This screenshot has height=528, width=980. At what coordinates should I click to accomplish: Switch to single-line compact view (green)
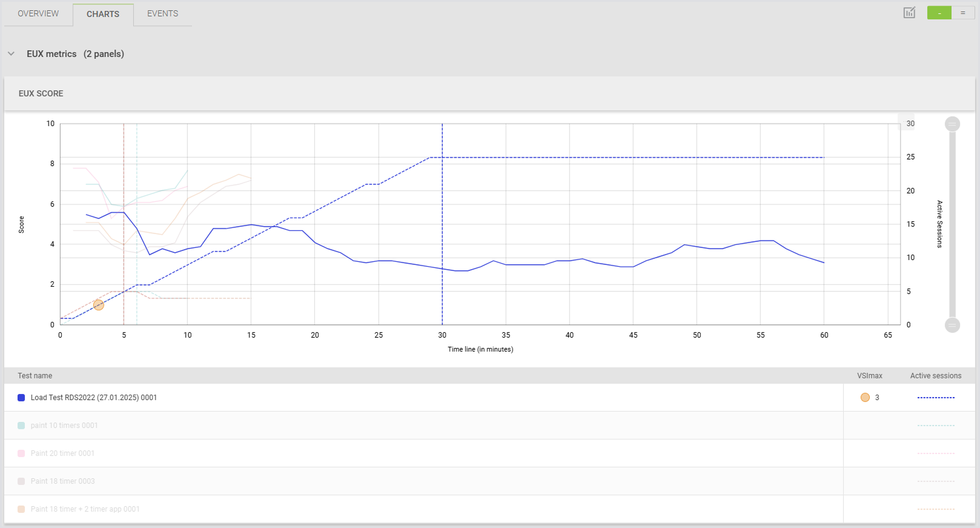pyautogui.click(x=939, y=13)
